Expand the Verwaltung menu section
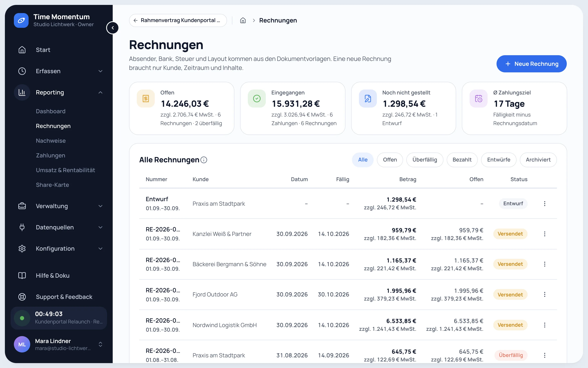 click(x=100, y=206)
